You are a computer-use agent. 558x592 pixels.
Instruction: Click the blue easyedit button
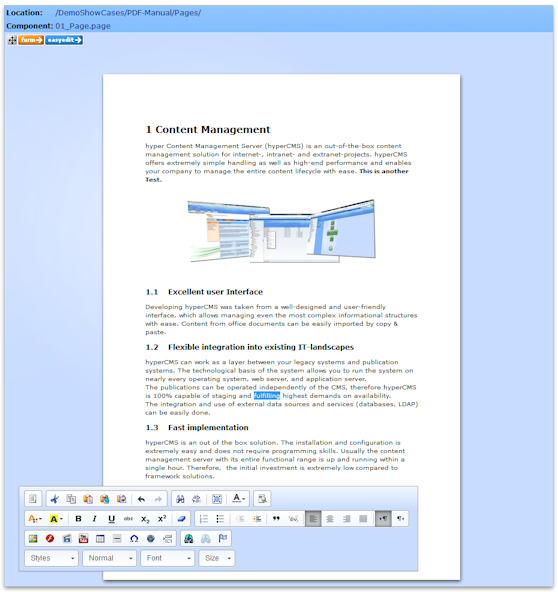pyautogui.click(x=64, y=40)
